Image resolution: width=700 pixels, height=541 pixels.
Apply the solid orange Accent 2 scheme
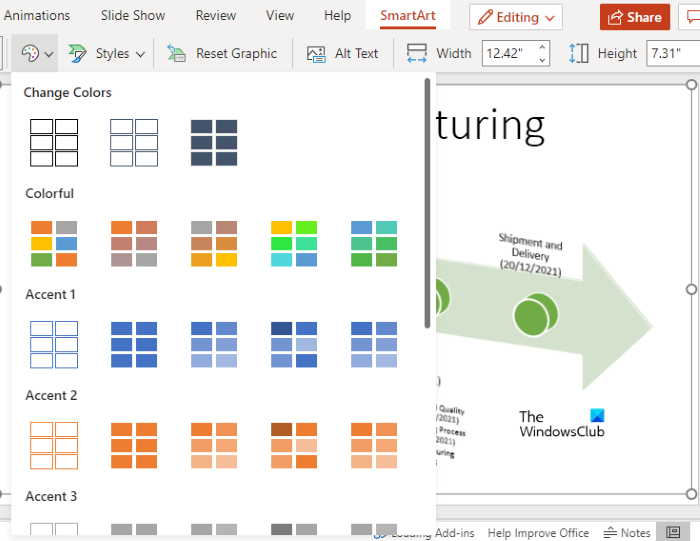click(134, 445)
